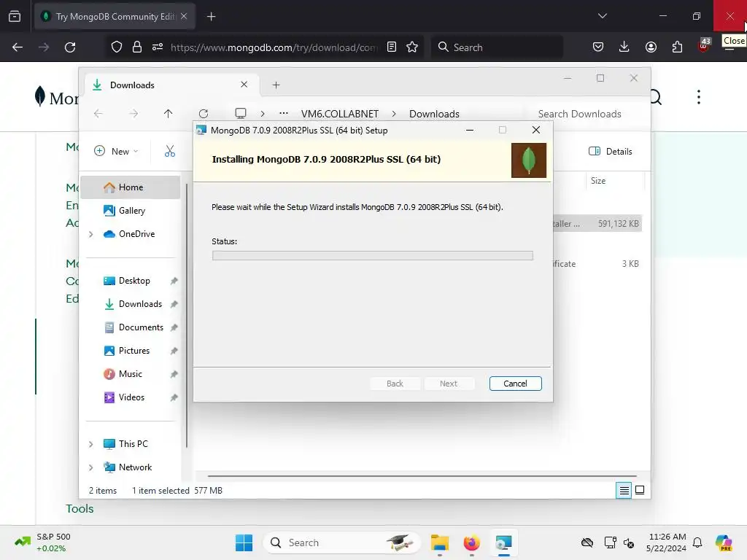The image size is (747, 560).
Task: Toggle the Details pane in Explorer
Action: coord(611,151)
